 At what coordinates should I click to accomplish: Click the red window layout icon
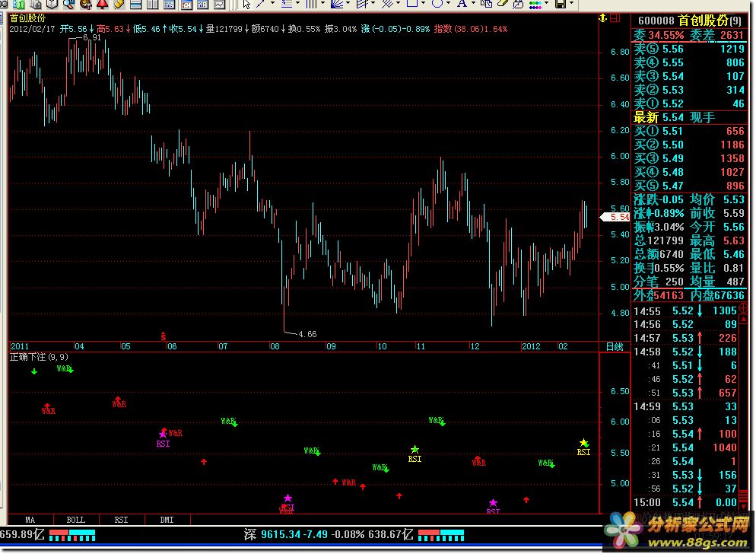click(x=615, y=18)
